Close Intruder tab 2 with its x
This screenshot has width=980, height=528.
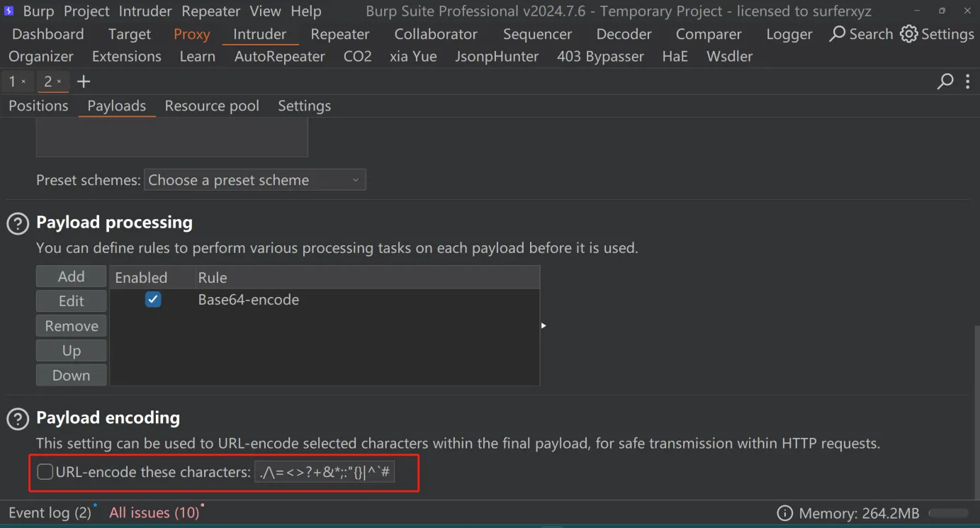(x=59, y=82)
